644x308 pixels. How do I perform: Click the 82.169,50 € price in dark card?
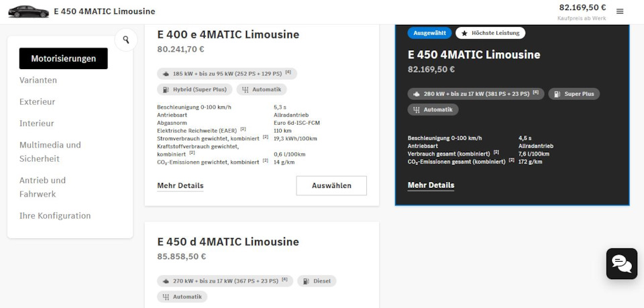pos(431,69)
